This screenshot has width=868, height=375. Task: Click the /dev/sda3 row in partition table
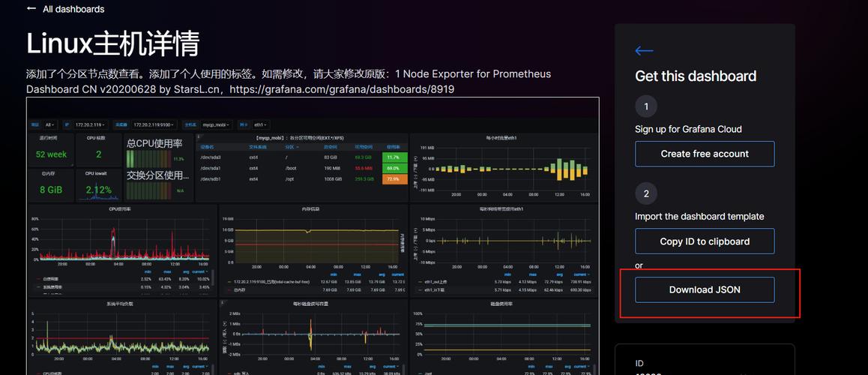coord(303,157)
